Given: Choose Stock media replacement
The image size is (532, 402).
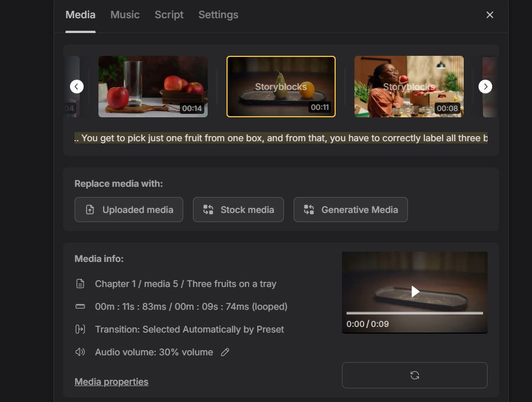Looking at the screenshot, I should (x=238, y=210).
